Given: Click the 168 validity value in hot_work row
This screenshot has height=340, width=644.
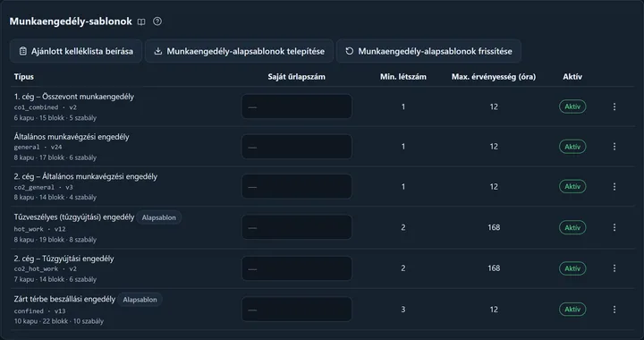Looking at the screenshot, I should point(494,227).
